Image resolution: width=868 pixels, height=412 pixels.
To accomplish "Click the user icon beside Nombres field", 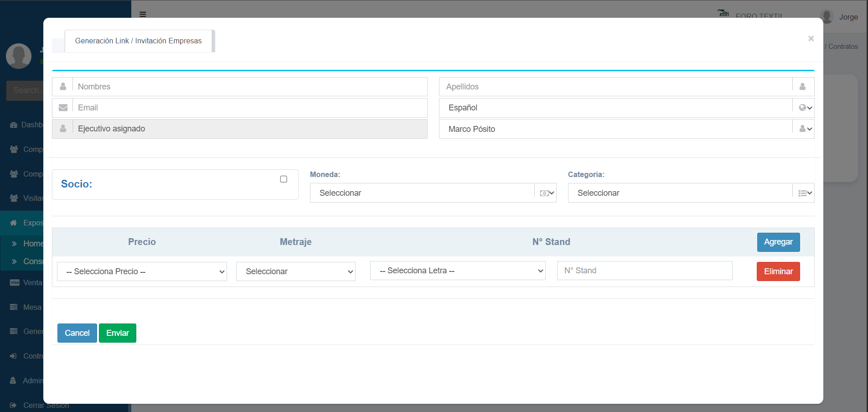I will pos(63,87).
